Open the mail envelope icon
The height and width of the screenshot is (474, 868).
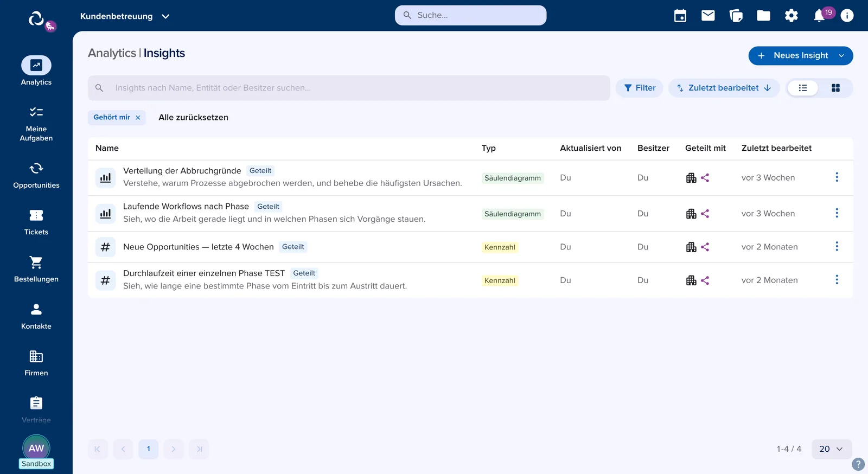708,16
